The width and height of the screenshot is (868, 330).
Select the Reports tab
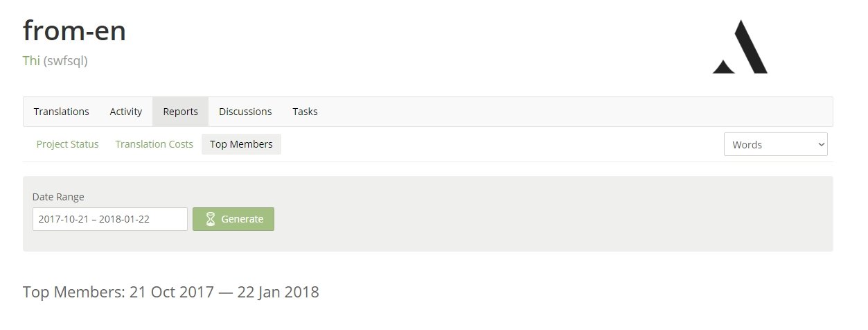pyautogui.click(x=181, y=112)
